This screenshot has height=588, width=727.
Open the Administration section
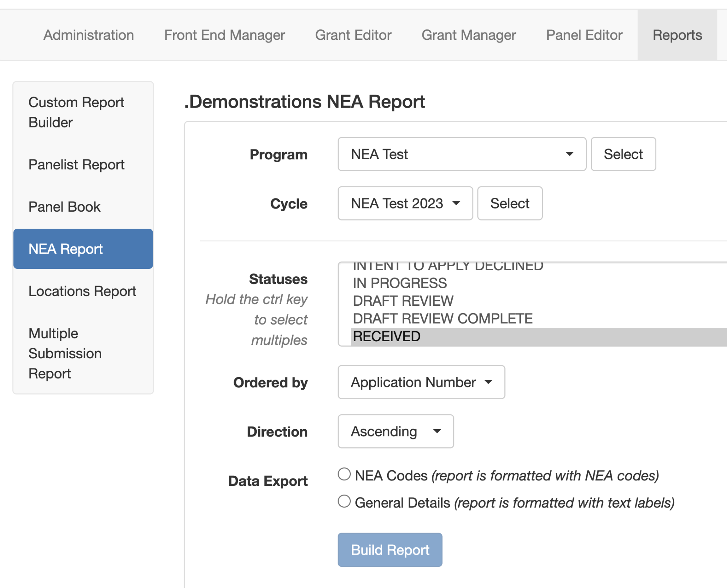(88, 34)
